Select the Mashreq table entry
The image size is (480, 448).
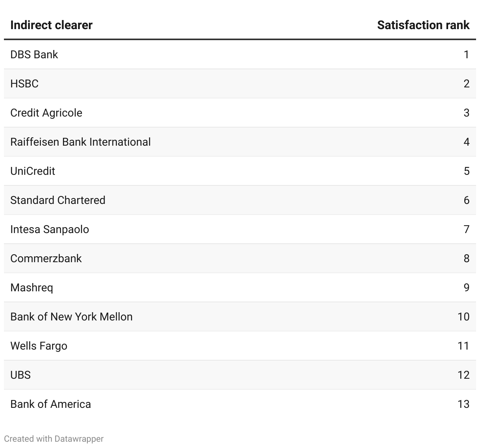pyautogui.click(x=31, y=287)
